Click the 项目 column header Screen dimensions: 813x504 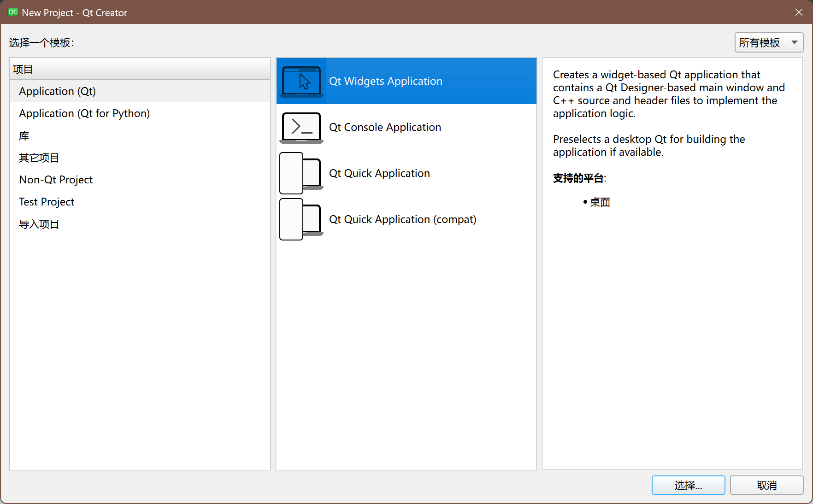click(x=140, y=69)
